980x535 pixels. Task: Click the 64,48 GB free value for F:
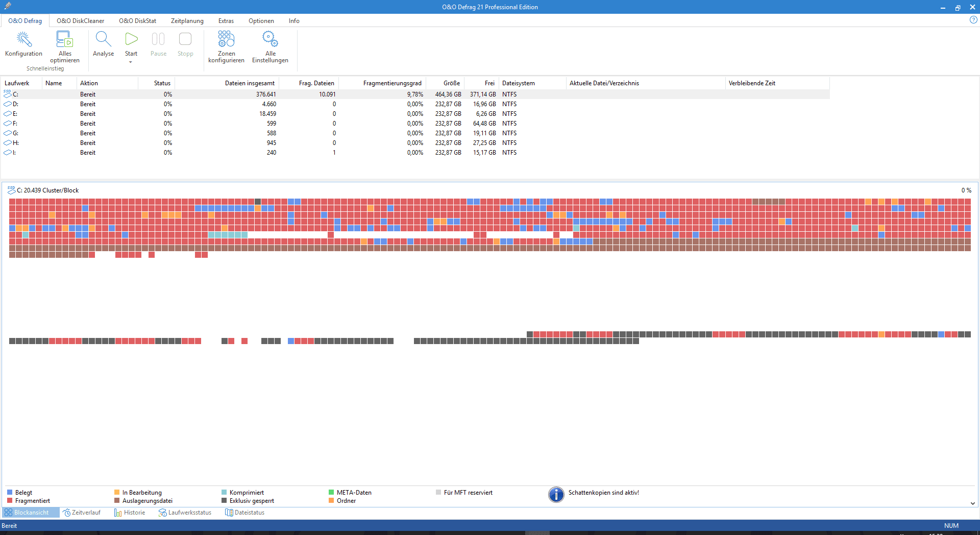[484, 124]
